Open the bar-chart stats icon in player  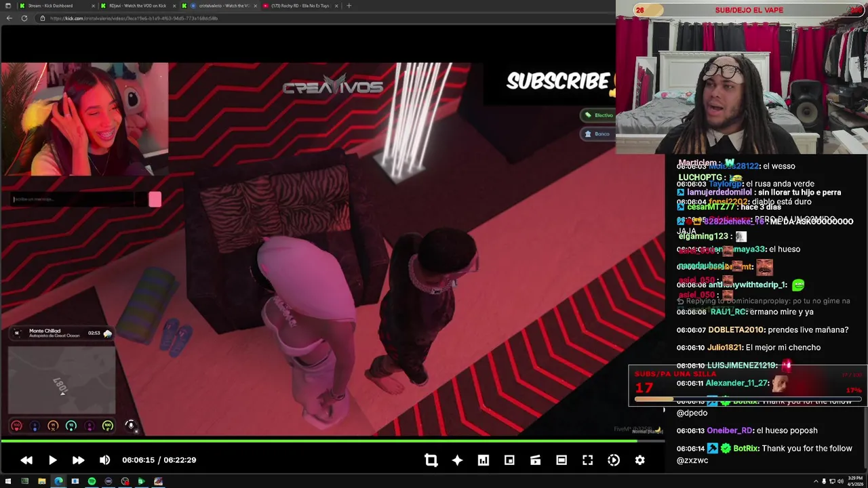[x=484, y=460]
